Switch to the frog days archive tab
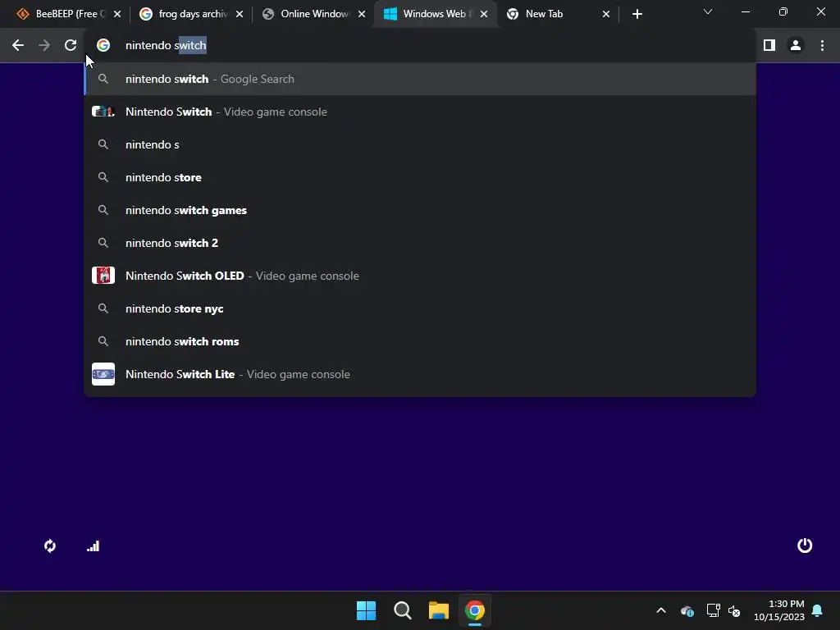This screenshot has width=840, height=630. tap(190, 14)
